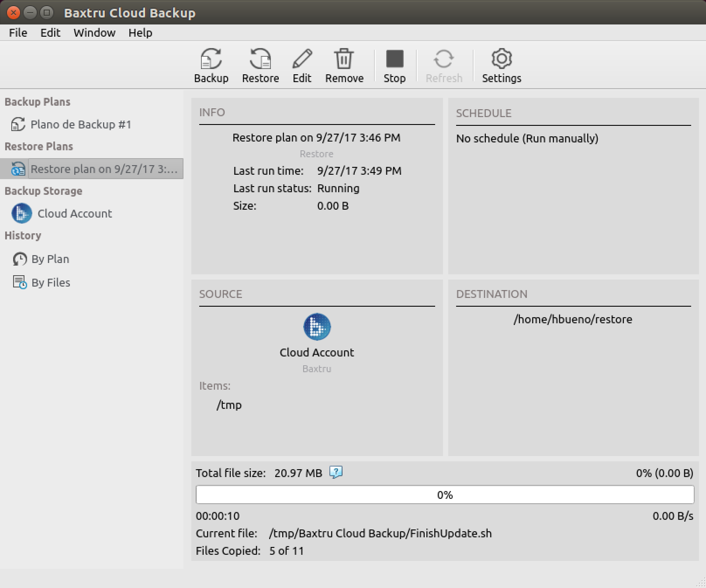Click the Cloud Account label in the Source panel

(317, 353)
